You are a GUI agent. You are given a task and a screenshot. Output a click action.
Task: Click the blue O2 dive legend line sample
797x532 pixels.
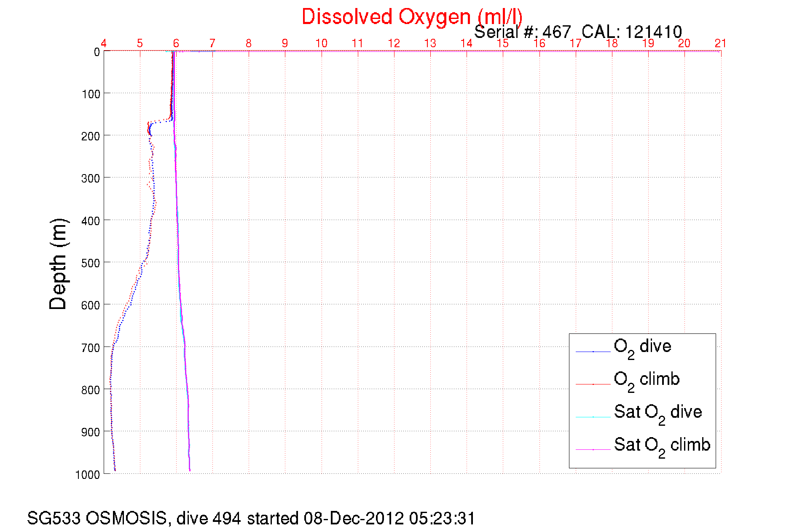click(x=593, y=352)
